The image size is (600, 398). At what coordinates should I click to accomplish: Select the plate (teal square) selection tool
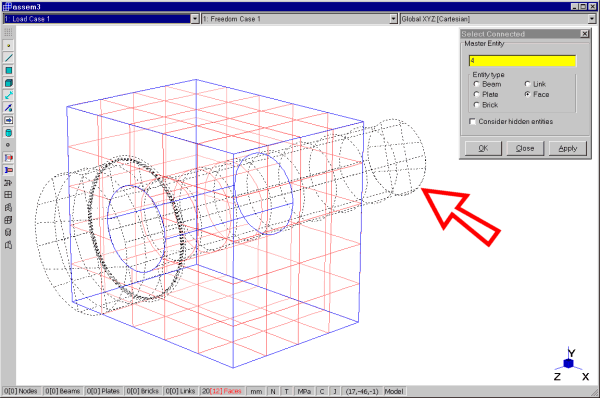click(8, 70)
